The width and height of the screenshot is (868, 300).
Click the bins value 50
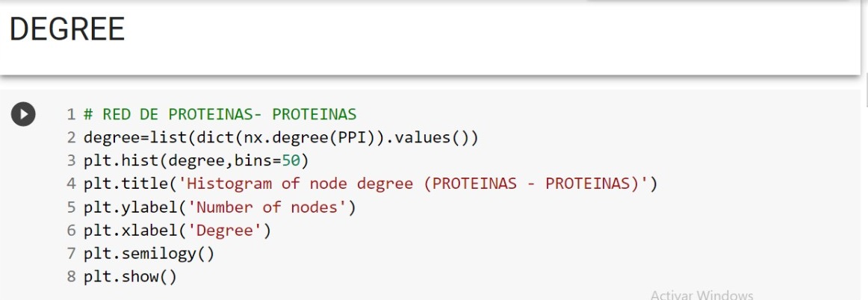[291, 160]
